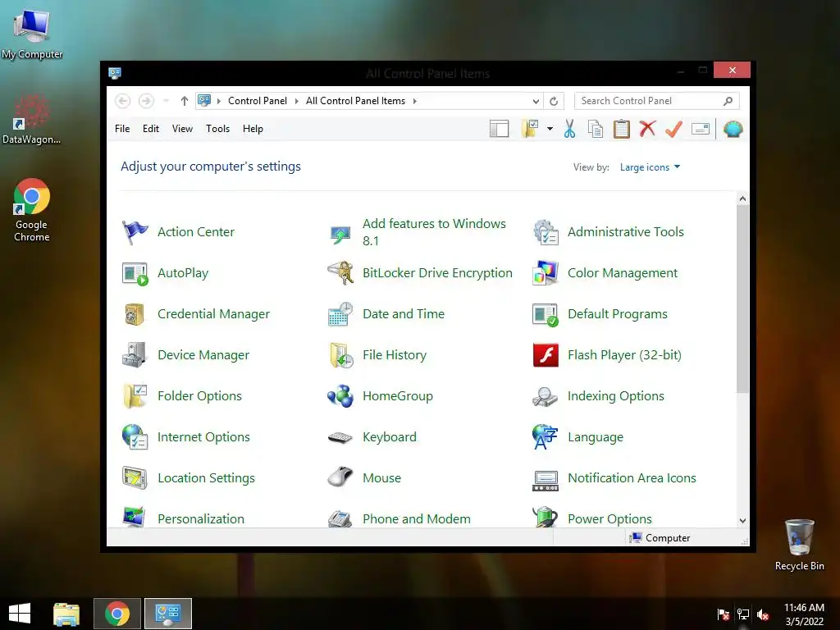
Task: Open the Administrative Tools gear icon
Action: [x=546, y=232]
